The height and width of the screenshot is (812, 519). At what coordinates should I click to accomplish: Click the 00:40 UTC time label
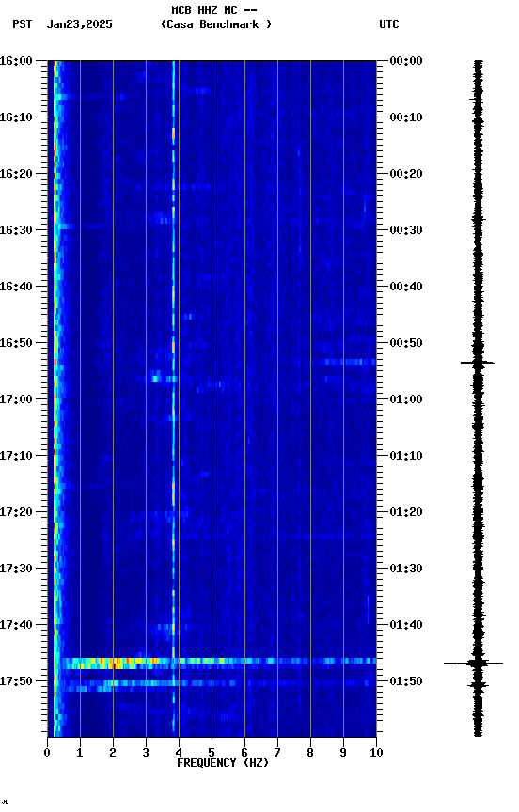click(x=406, y=287)
